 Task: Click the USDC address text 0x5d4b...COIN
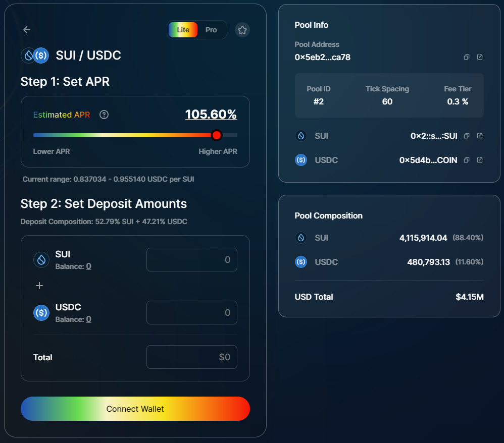tap(428, 160)
